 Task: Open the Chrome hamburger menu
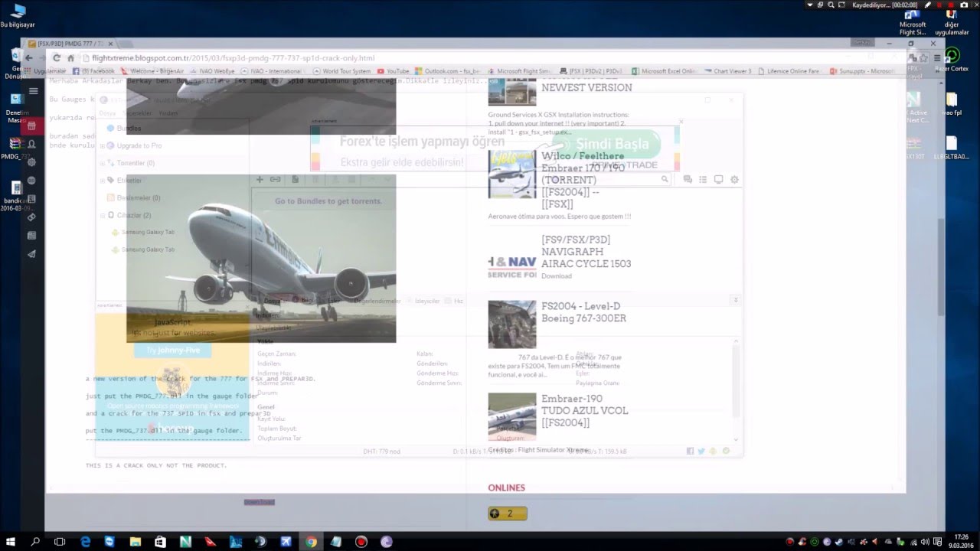[936, 57]
